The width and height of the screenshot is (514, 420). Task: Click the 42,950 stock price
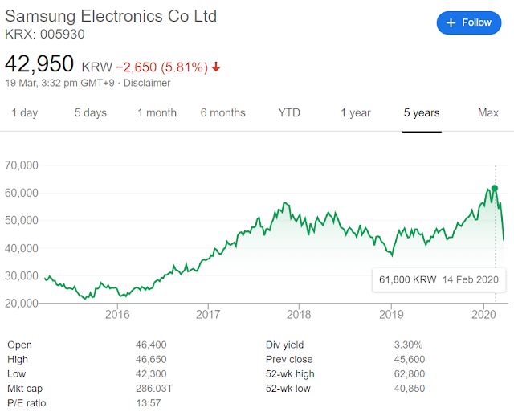pos(39,64)
